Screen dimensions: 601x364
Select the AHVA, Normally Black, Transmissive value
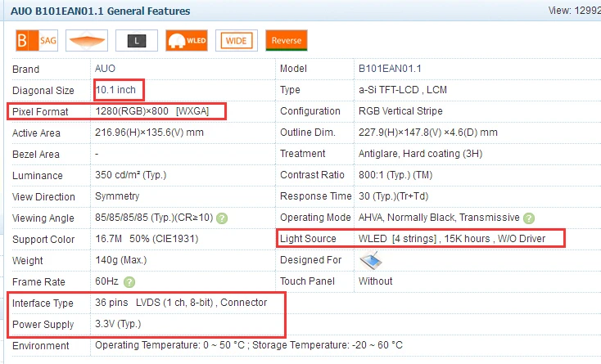tap(439, 218)
